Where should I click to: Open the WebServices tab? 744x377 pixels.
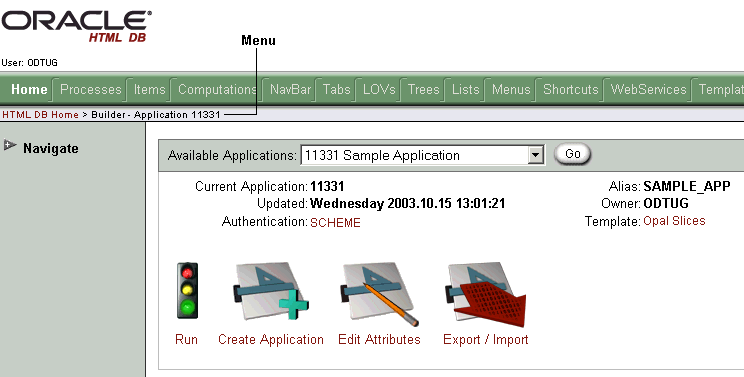(x=649, y=90)
